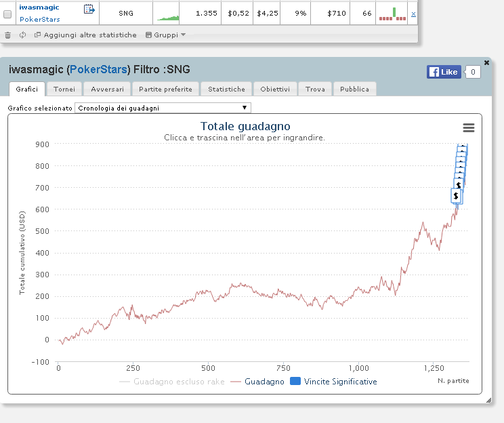The height and width of the screenshot is (423, 504).
Task: Click the red-green form bar mini chart
Action: [x=392, y=14]
